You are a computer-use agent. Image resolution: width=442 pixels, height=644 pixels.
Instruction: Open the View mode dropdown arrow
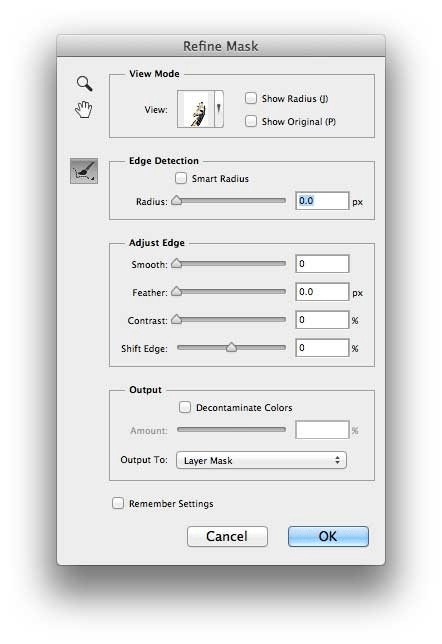[x=219, y=109]
